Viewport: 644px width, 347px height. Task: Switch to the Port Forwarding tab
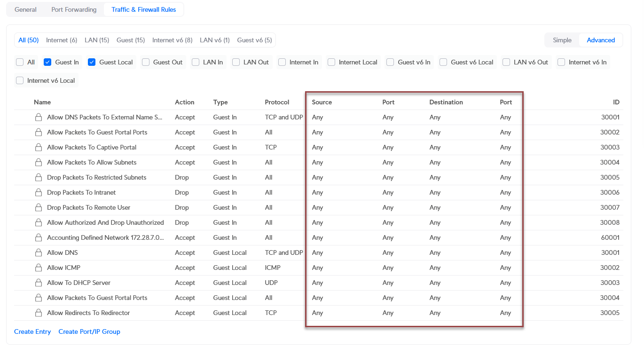pos(74,9)
